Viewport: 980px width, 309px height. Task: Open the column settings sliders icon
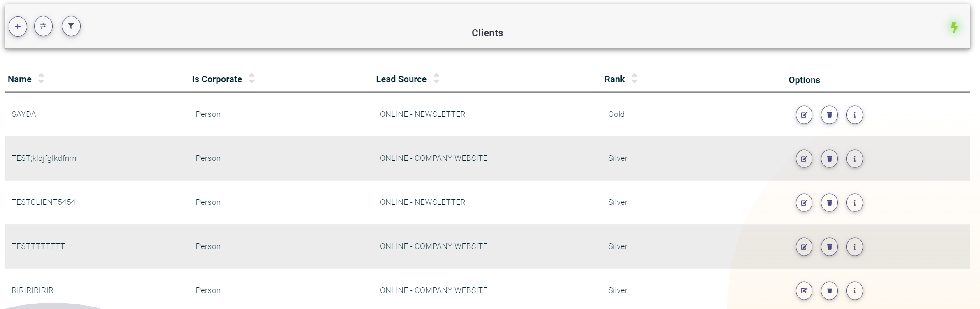click(43, 27)
